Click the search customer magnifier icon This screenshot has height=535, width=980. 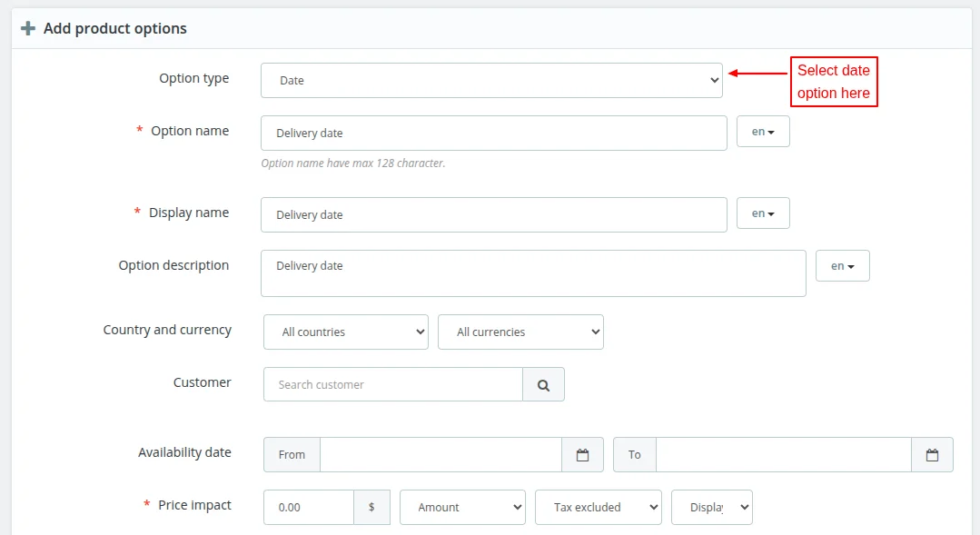543,385
